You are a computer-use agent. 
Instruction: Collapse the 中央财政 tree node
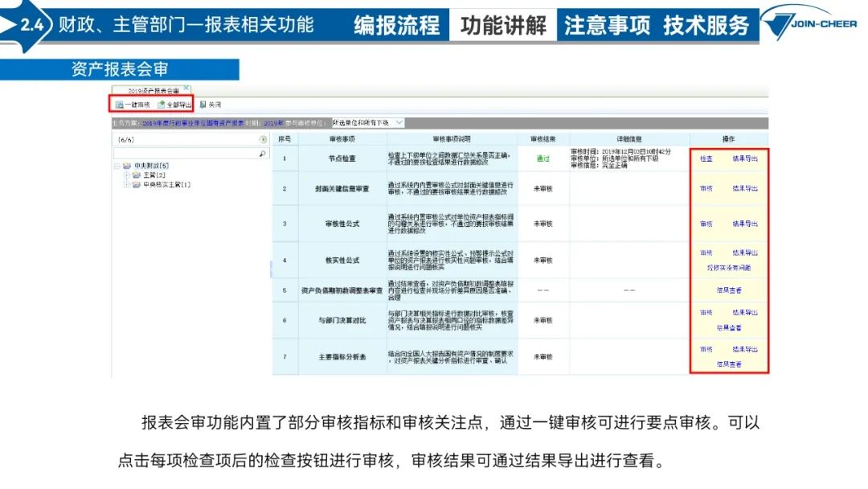(117, 166)
